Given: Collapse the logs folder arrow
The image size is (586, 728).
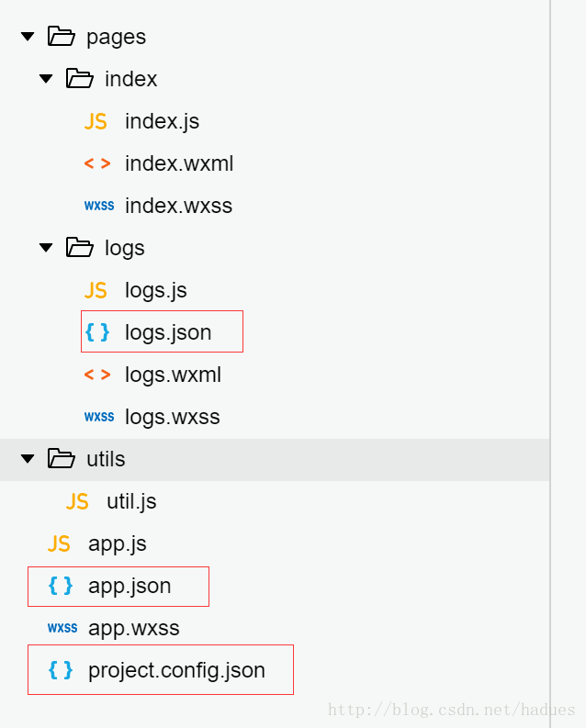Looking at the screenshot, I should point(46,248).
